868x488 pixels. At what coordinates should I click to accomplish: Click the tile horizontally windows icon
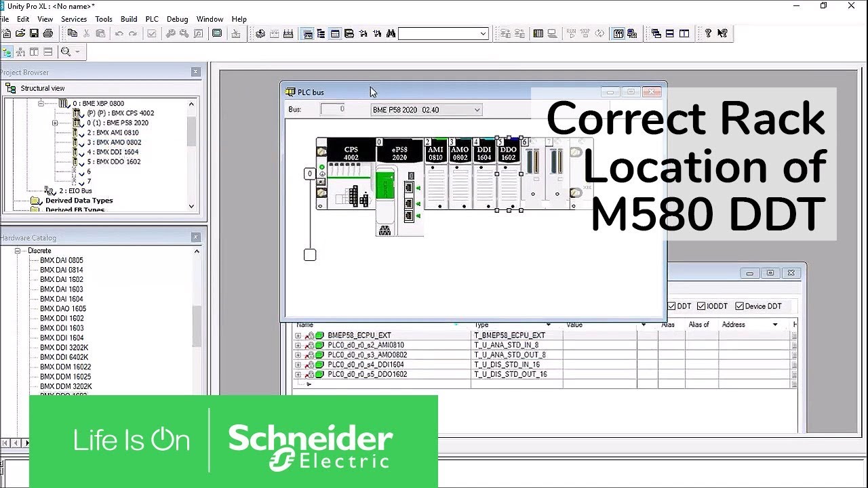(x=670, y=33)
